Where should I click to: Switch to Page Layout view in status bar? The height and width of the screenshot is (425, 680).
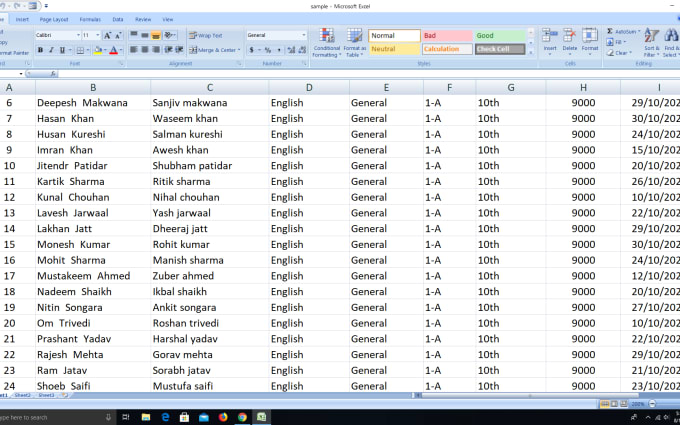click(x=614, y=404)
